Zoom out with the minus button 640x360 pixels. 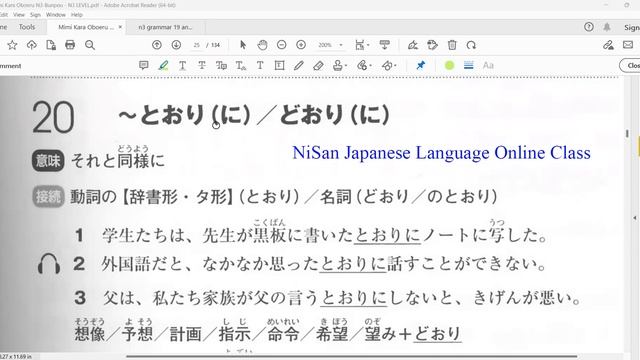282,45
